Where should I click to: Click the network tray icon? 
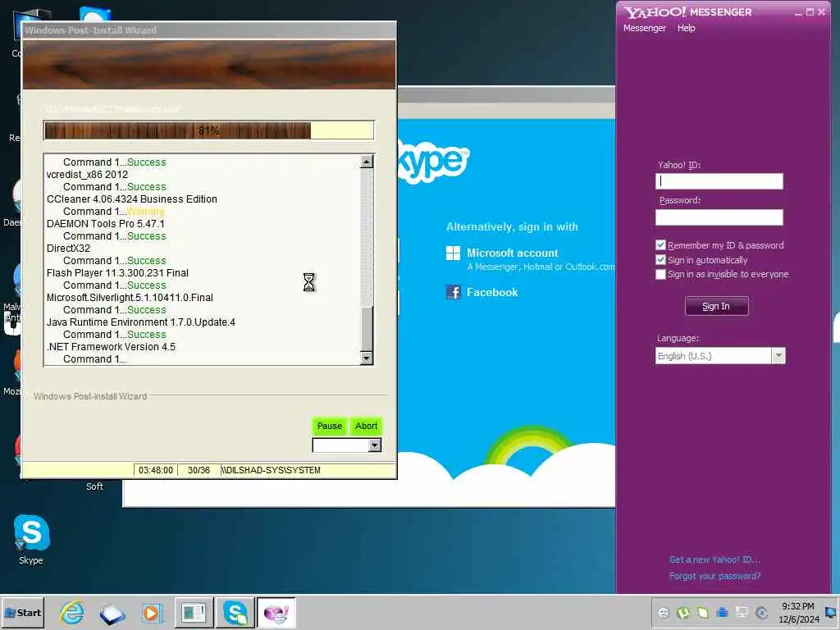(742, 612)
